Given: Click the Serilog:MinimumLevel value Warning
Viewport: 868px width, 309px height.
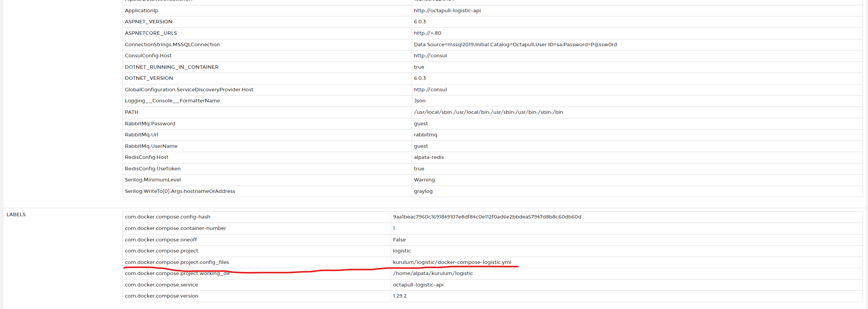Looking at the screenshot, I should click(x=424, y=180).
